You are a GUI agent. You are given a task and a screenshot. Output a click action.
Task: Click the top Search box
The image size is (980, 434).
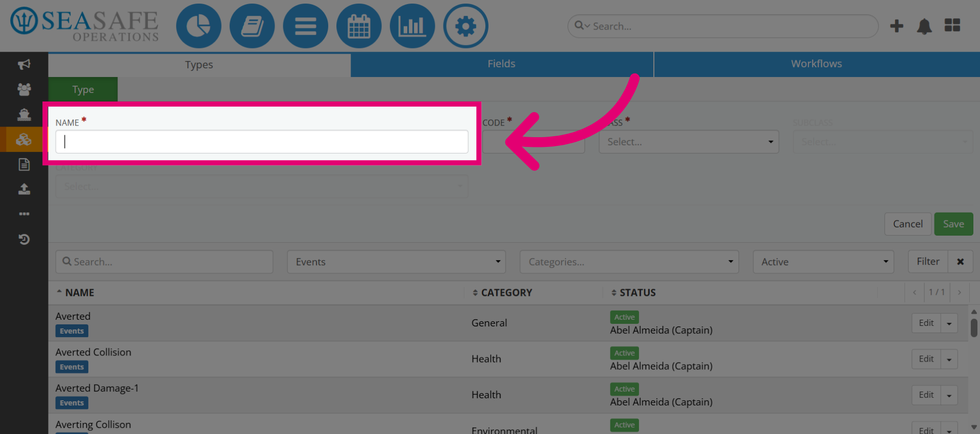(723, 26)
